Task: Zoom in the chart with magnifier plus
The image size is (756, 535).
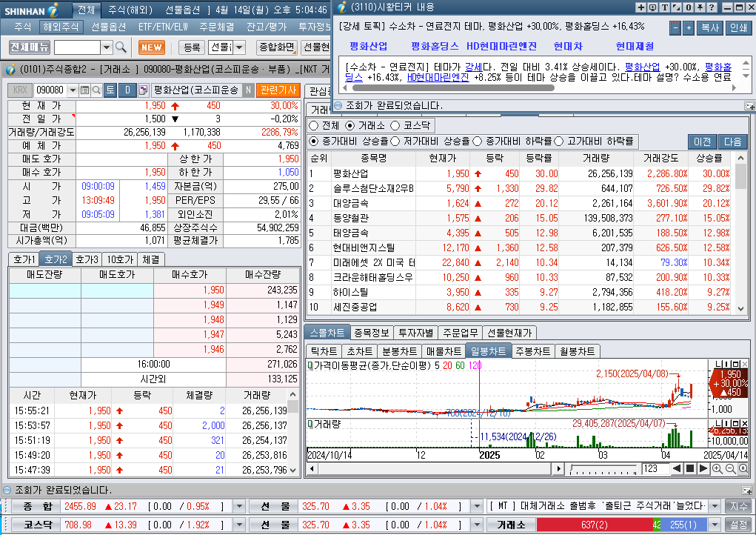Action: click(x=717, y=468)
